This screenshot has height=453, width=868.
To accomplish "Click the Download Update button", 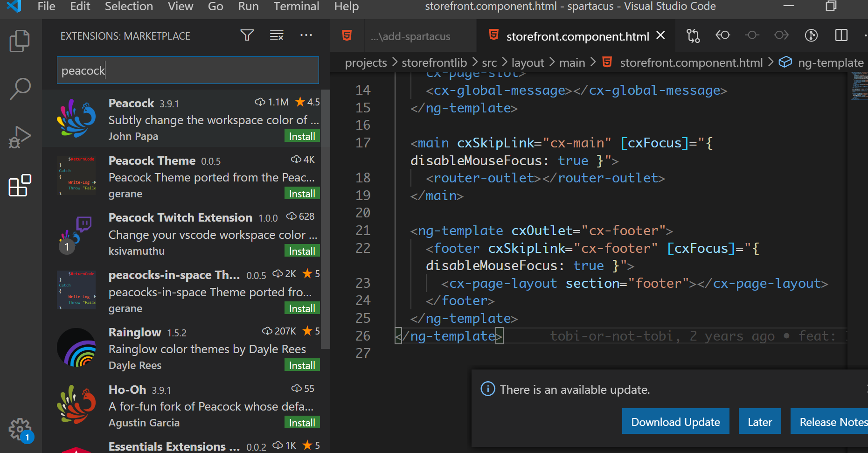I will tap(675, 422).
